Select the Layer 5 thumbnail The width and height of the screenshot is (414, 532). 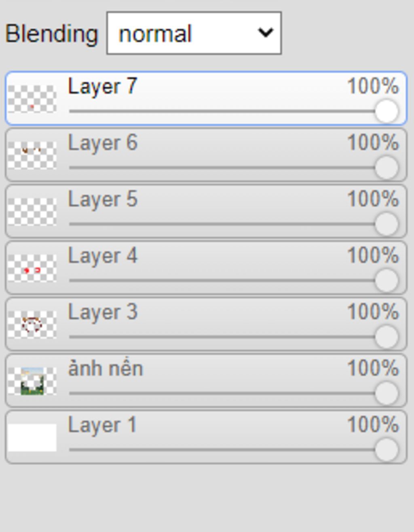click(32, 212)
